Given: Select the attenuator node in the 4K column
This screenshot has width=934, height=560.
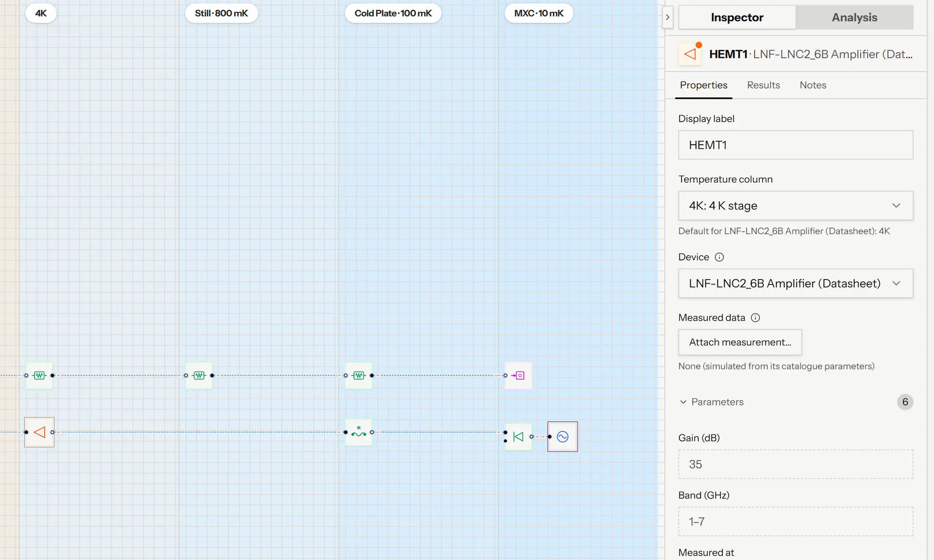Looking at the screenshot, I should point(39,375).
